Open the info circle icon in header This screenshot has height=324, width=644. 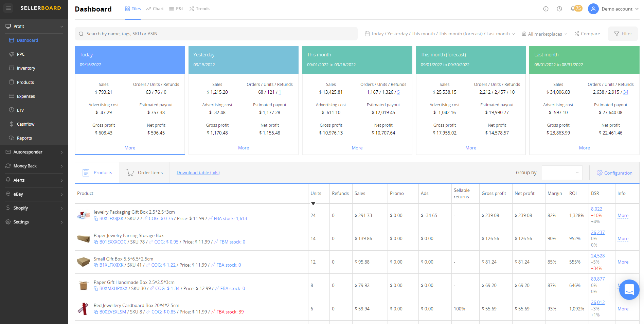pyautogui.click(x=546, y=9)
